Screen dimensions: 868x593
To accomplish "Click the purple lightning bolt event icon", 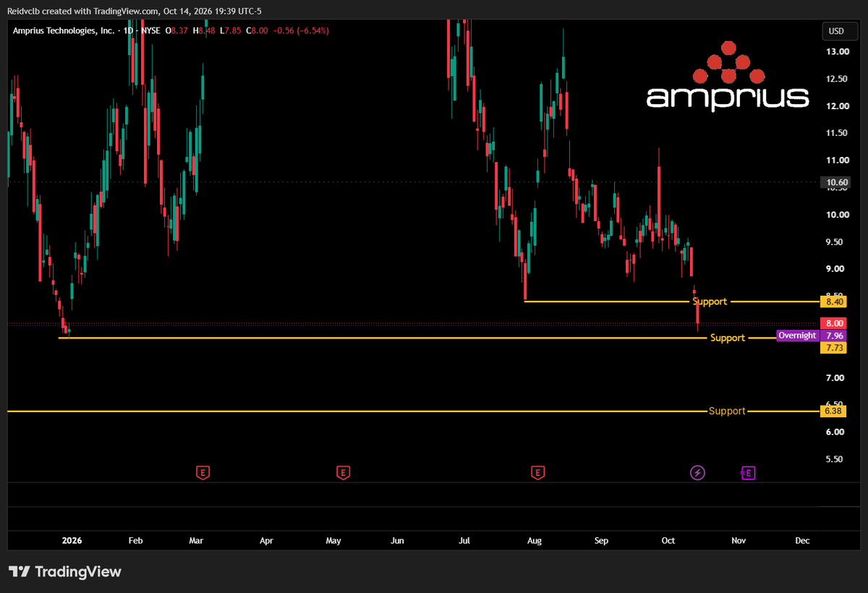I will (697, 473).
